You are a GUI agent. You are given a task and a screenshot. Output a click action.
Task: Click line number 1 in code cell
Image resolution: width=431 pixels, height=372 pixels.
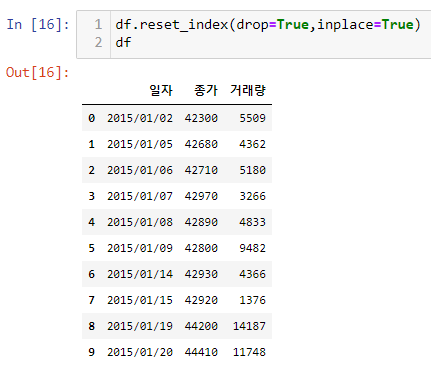[98, 25]
